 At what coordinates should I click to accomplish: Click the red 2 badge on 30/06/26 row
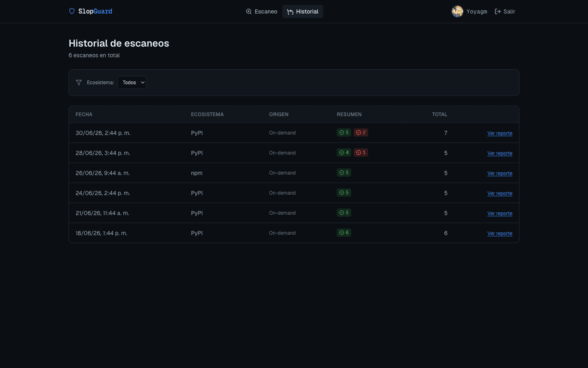click(361, 132)
